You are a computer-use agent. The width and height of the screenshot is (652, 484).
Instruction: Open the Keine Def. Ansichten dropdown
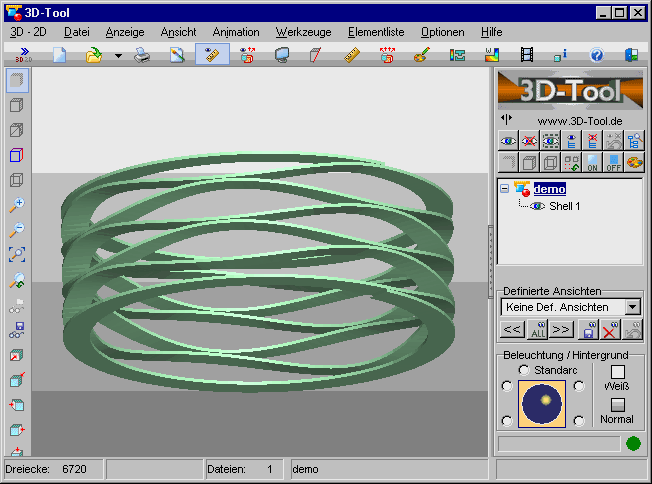coord(631,307)
